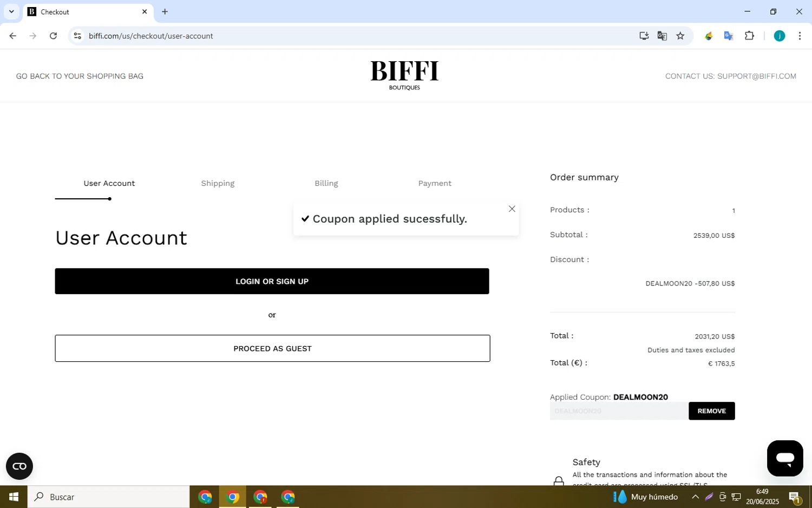This screenshot has height=508, width=812.
Task: Click the 2539,00 US$ subtotal value
Action: [x=714, y=236]
